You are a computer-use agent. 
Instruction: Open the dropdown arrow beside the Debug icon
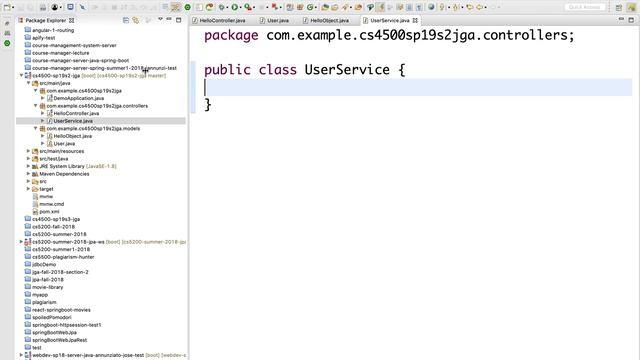point(227,7)
